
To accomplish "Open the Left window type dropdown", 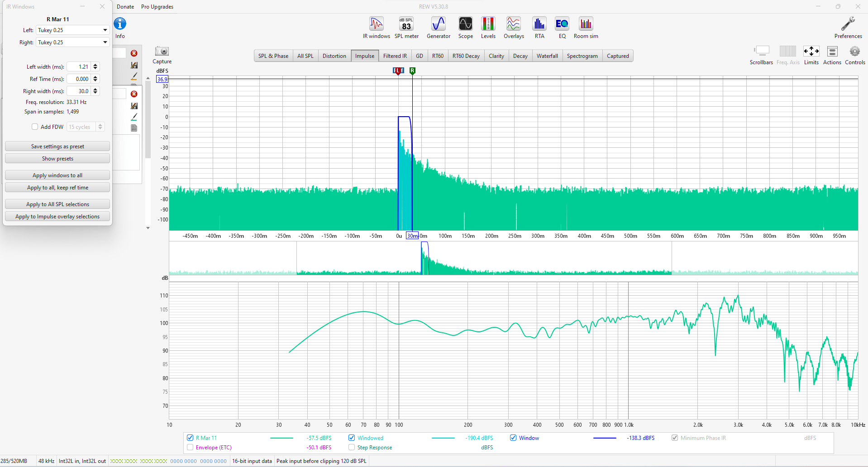I will (x=73, y=30).
